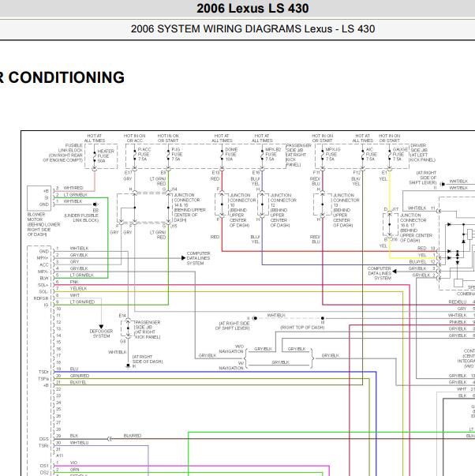Select the 'DOME FUSE 10A' label
Image resolution: width=475 pixels, height=476 pixels.
tap(231, 154)
